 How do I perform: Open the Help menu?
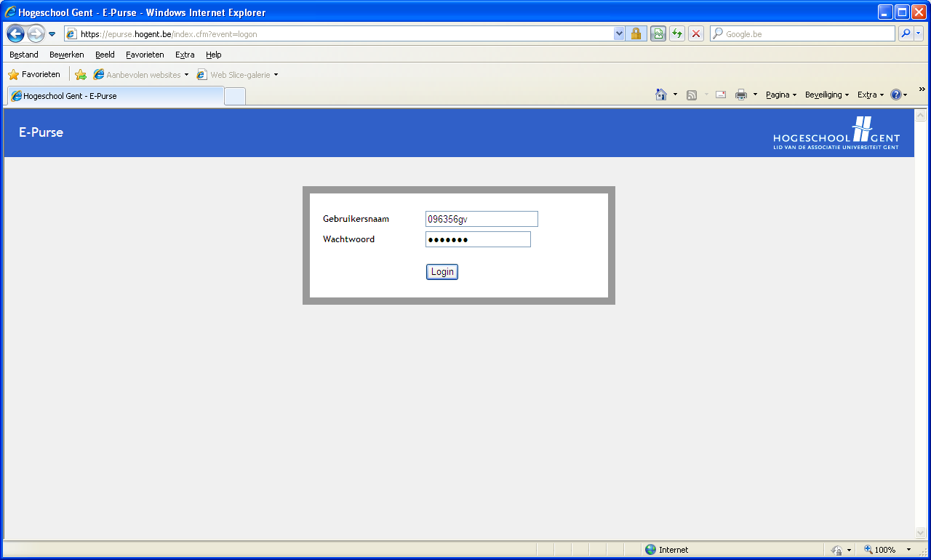coord(213,55)
